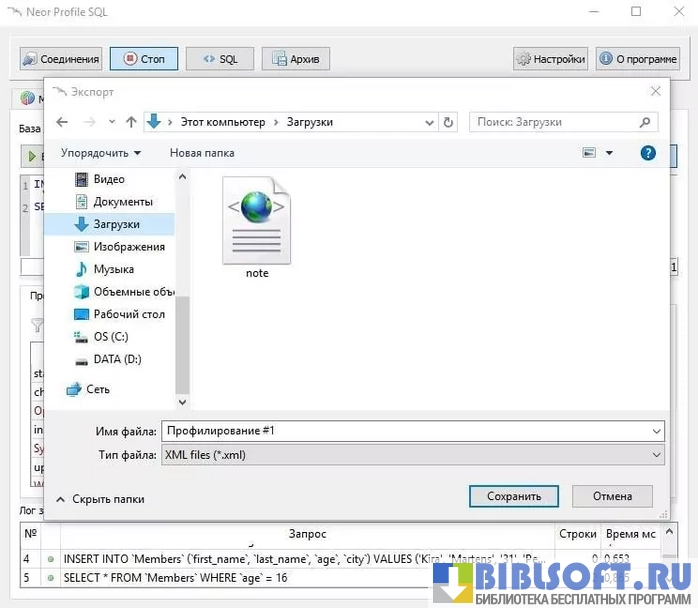Image resolution: width=698 pixels, height=608 pixels.
Task: Open the Загрузки folder in sidebar
Action: (116, 224)
